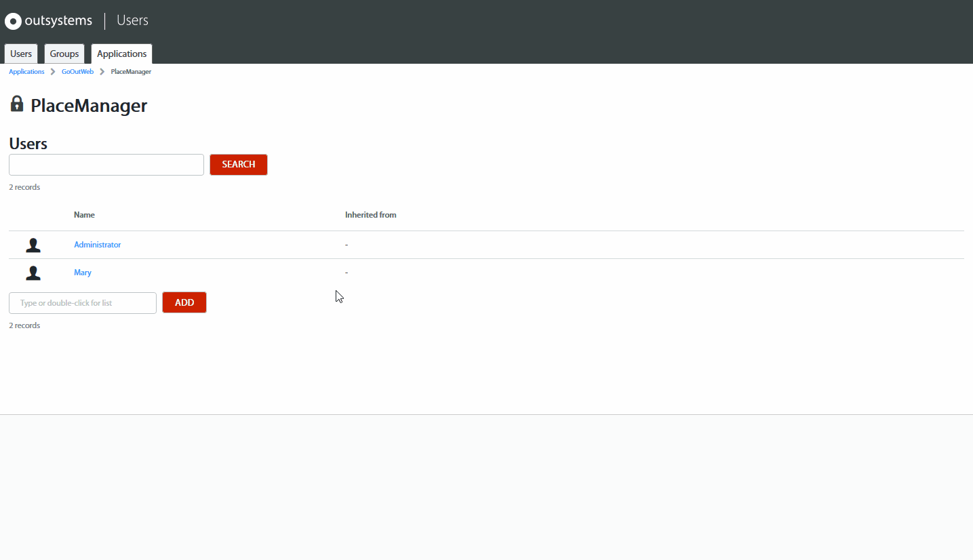Click the user search input field
The width and height of the screenshot is (973, 560).
(106, 164)
